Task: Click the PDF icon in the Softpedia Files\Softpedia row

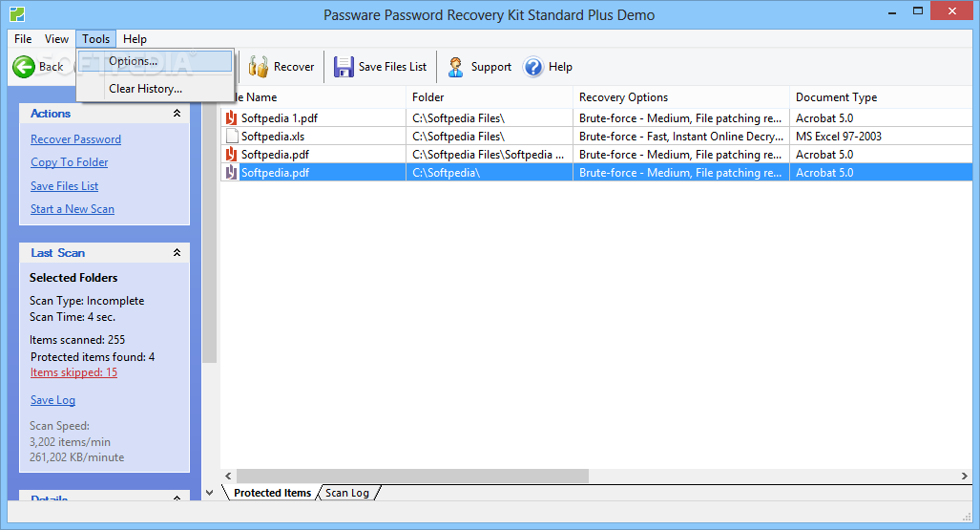Action: pos(231,154)
